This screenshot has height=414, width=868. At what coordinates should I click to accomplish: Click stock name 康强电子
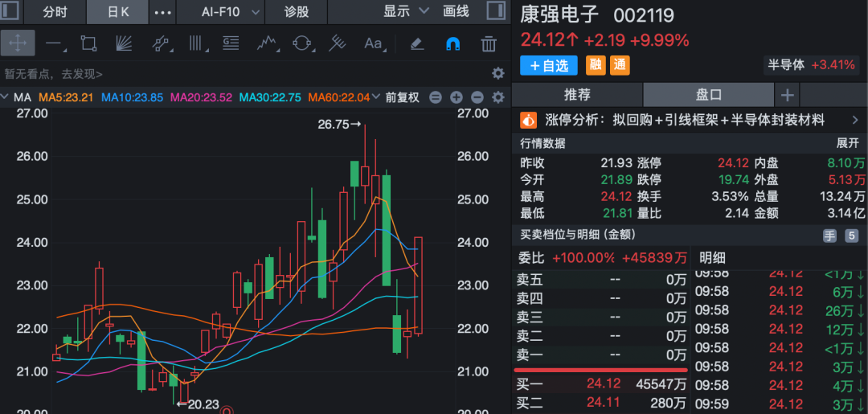click(559, 15)
